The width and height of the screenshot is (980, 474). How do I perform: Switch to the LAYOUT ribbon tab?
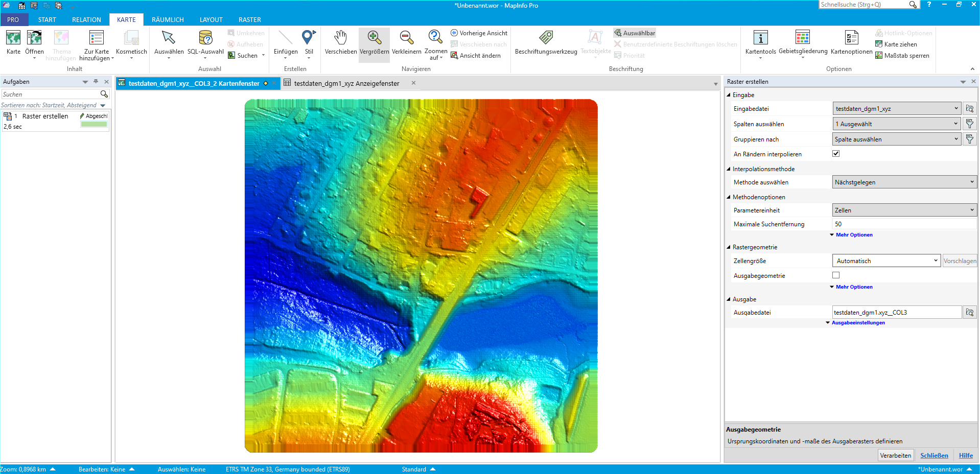(x=211, y=19)
